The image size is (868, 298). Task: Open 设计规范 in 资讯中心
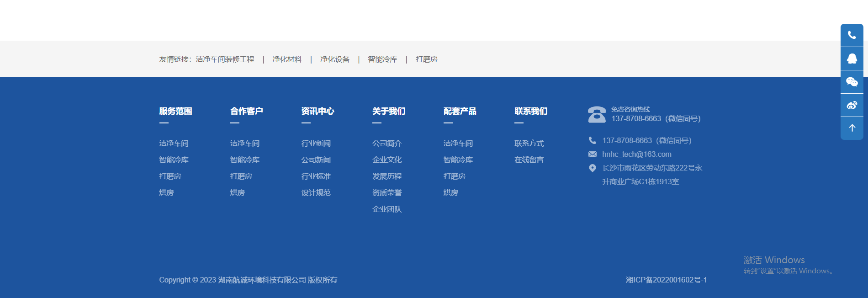click(316, 193)
